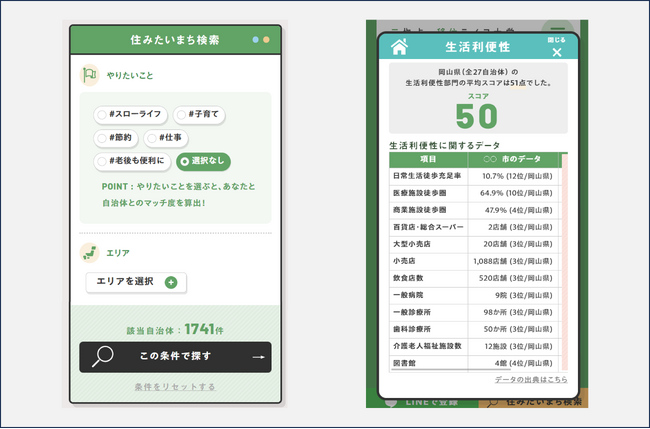This screenshot has height=429, width=650.
Task: Click the 一般病院 row label
Action: tap(408, 295)
